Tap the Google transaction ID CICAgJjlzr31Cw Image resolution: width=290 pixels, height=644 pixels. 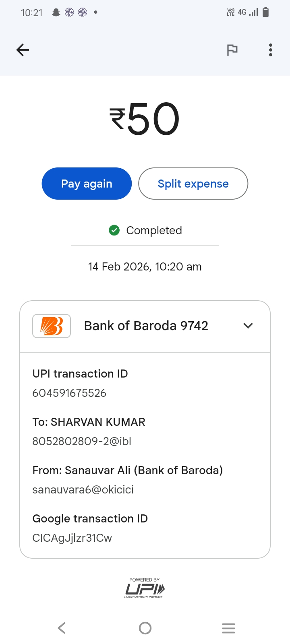click(72, 538)
